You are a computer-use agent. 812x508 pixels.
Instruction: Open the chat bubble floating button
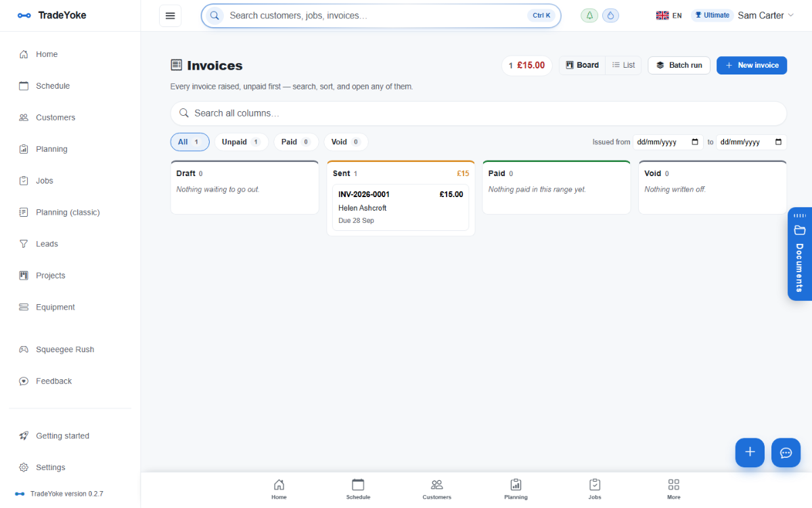(x=786, y=452)
